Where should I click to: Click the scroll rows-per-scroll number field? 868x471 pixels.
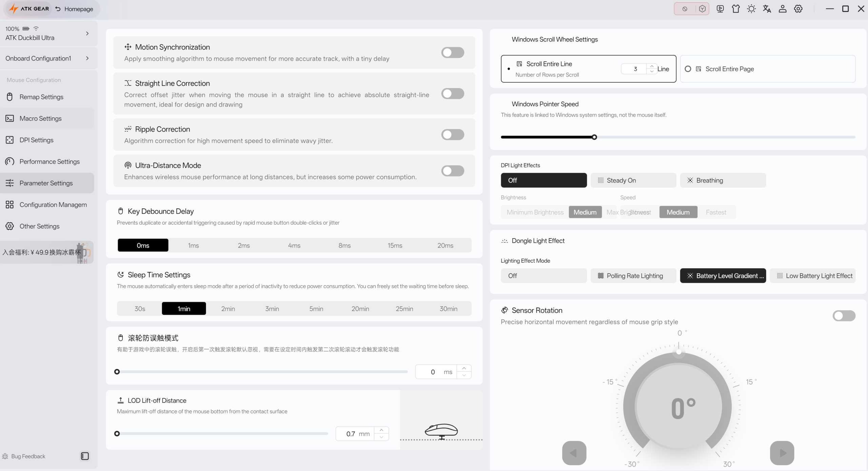coord(635,69)
